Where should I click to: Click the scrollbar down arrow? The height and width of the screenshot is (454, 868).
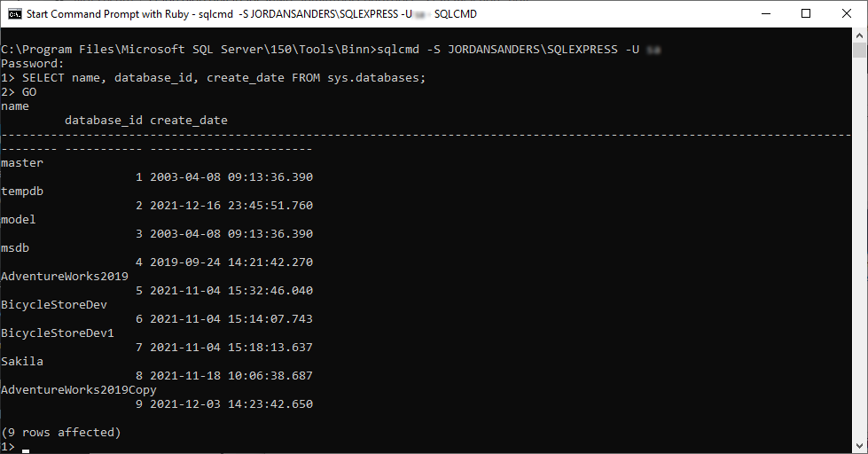pyautogui.click(x=859, y=446)
